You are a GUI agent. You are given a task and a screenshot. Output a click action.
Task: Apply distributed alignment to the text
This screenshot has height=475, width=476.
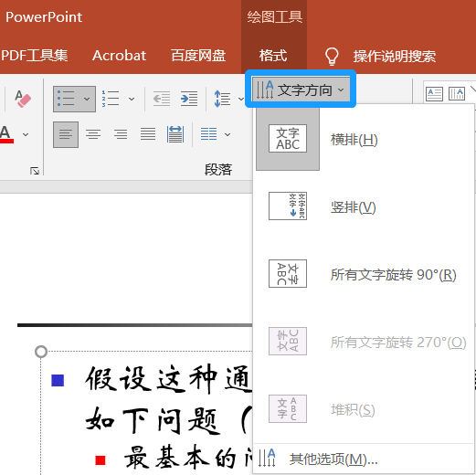(175, 134)
